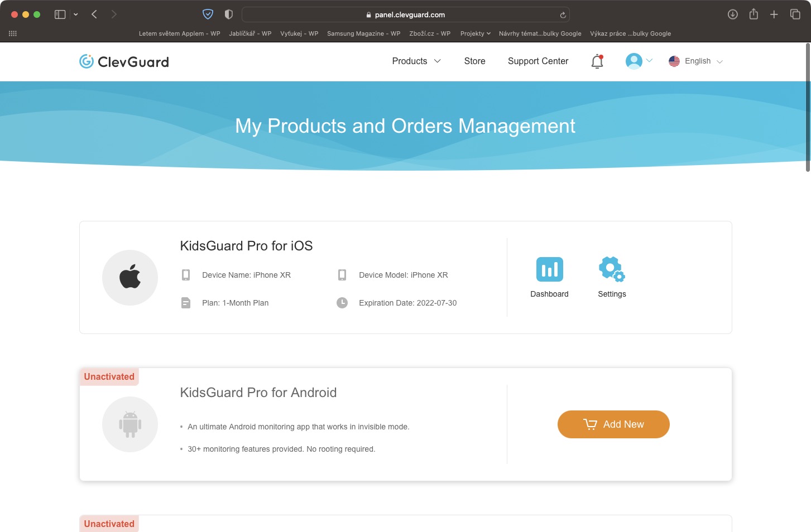Click the Device Model: iPhone XR text
The image size is (811, 532).
[404, 275]
